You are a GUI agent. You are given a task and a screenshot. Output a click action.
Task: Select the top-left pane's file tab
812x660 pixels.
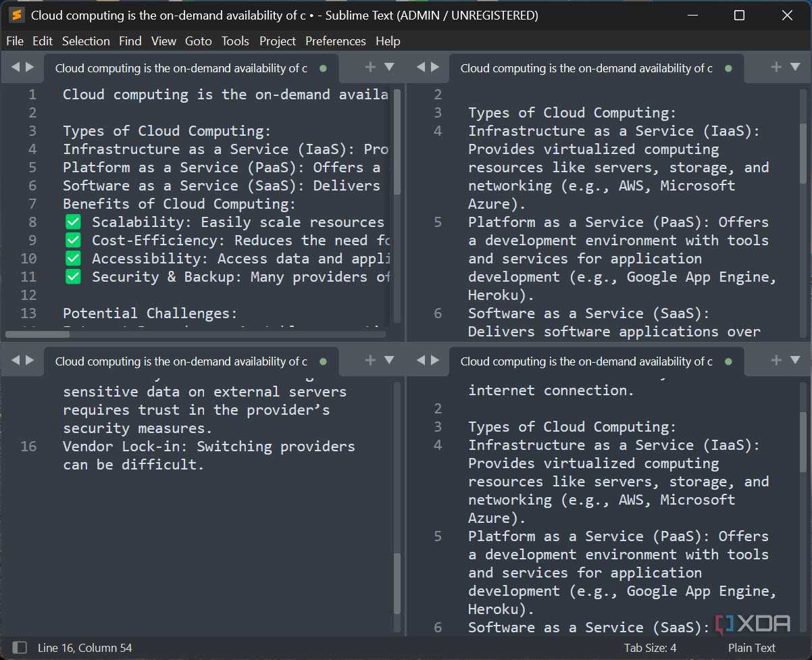tap(191, 68)
